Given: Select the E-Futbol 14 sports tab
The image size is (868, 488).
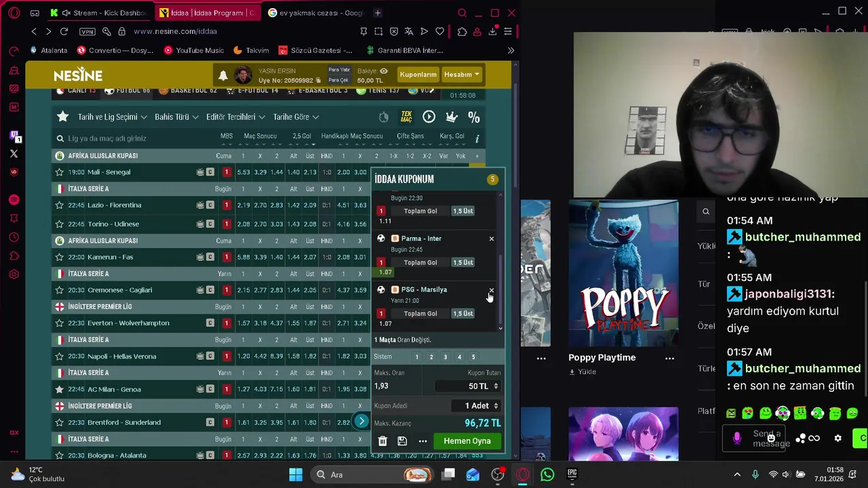Looking at the screenshot, I should pos(252,90).
